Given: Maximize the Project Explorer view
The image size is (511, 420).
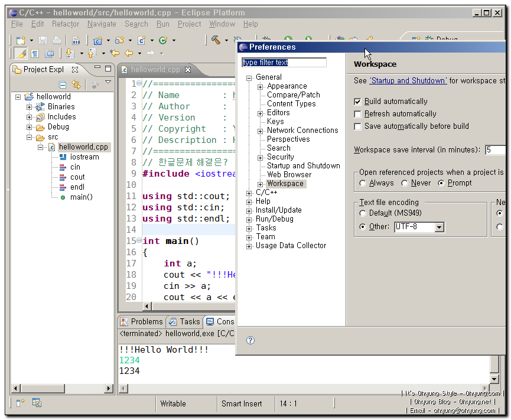Looking at the screenshot, I should [108, 69].
